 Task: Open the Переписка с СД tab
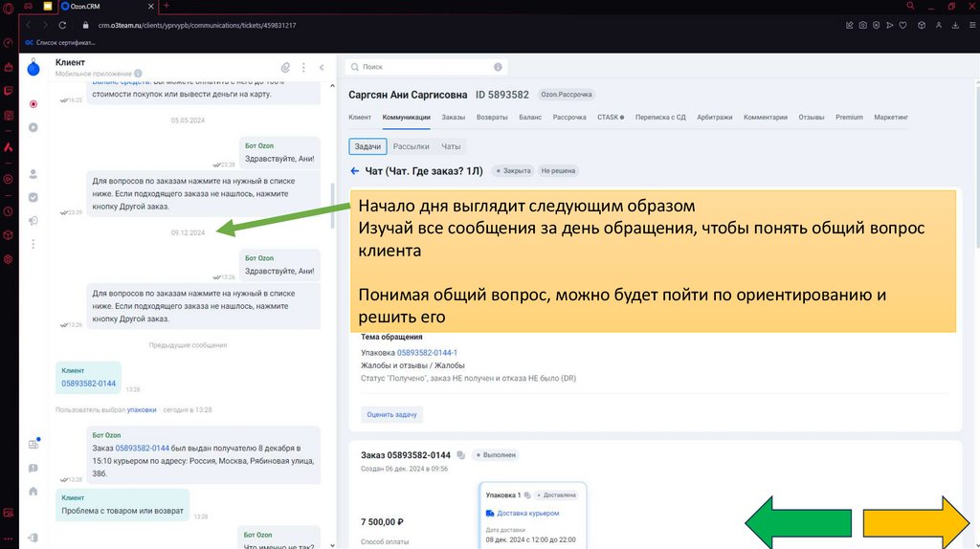coord(660,117)
